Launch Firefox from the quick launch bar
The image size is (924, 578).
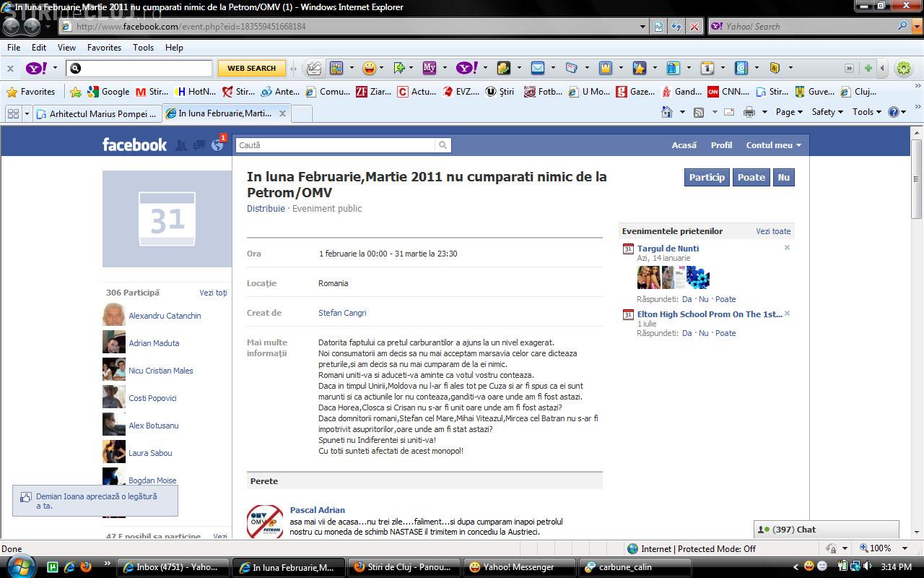pyautogui.click(x=86, y=566)
